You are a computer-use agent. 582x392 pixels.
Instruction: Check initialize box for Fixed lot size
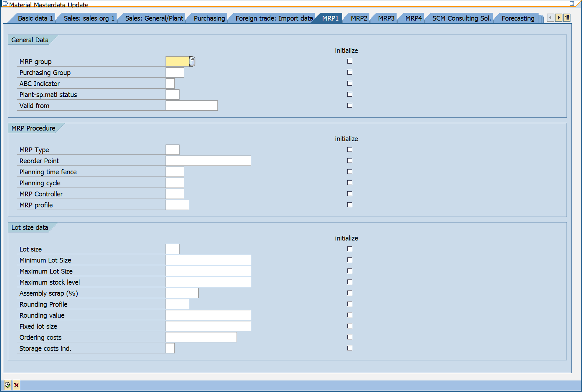tap(349, 326)
